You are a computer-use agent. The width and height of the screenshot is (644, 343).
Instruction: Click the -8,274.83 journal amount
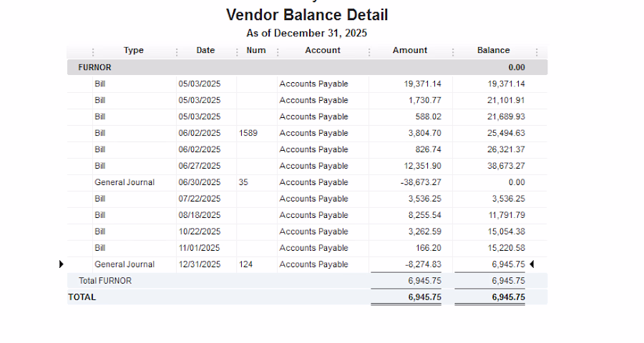pyautogui.click(x=423, y=264)
